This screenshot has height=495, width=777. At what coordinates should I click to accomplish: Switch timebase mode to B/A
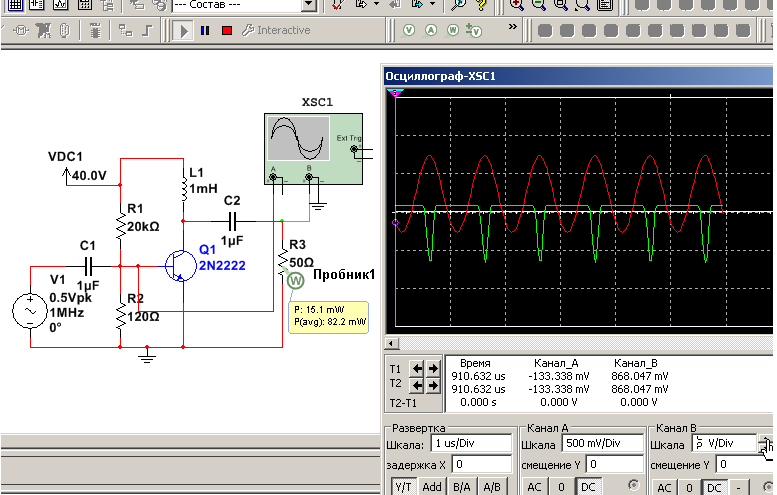tap(462, 486)
